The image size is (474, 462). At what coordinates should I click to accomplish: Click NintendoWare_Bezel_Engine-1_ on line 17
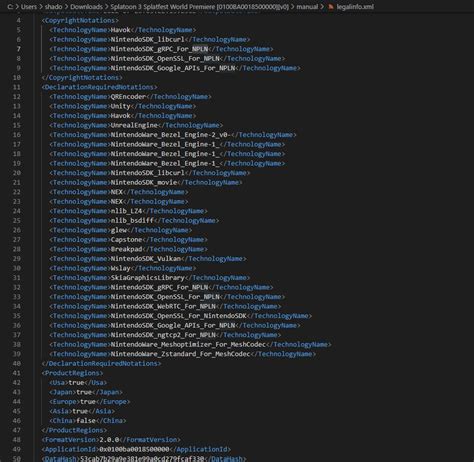pos(165,144)
